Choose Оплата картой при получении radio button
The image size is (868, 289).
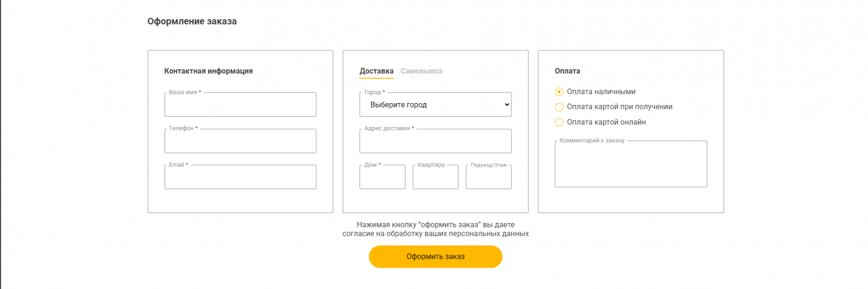point(560,107)
